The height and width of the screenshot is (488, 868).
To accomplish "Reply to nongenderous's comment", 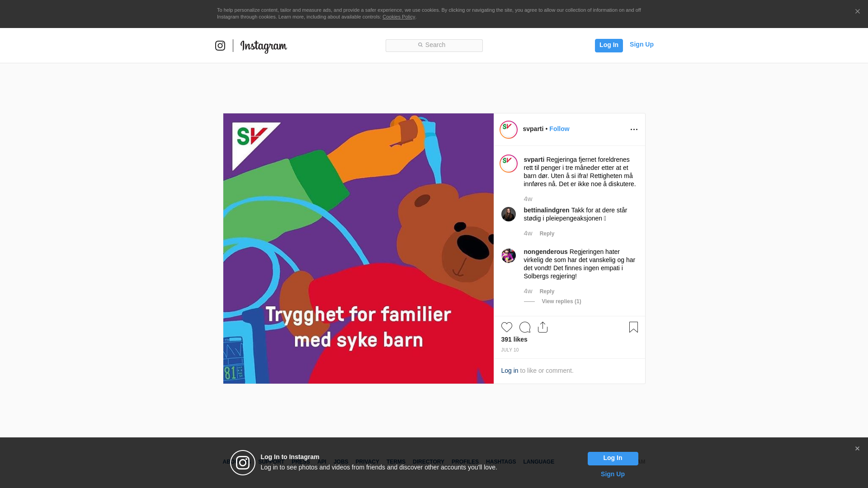I will coord(547,291).
